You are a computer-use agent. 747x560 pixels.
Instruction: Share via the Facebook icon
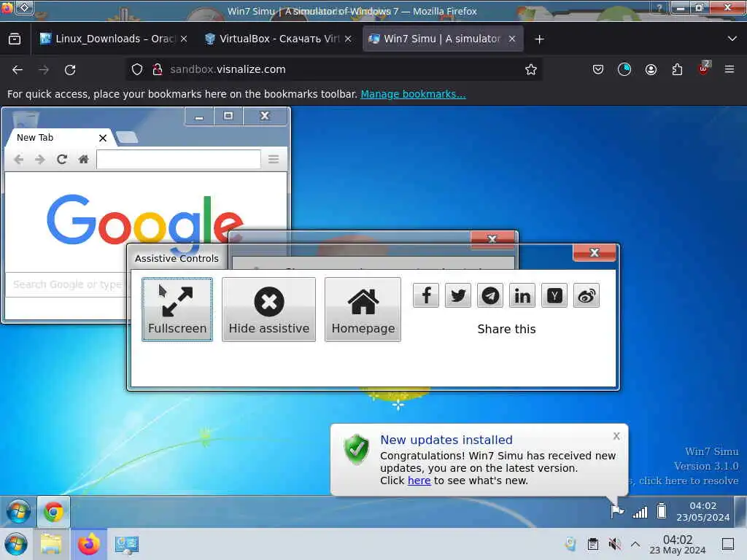pos(426,295)
